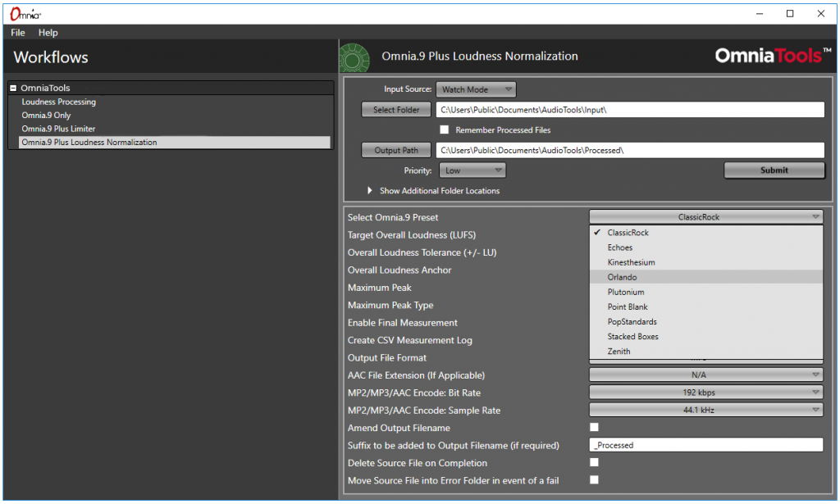Select Loudness Processing workflow

[59, 102]
